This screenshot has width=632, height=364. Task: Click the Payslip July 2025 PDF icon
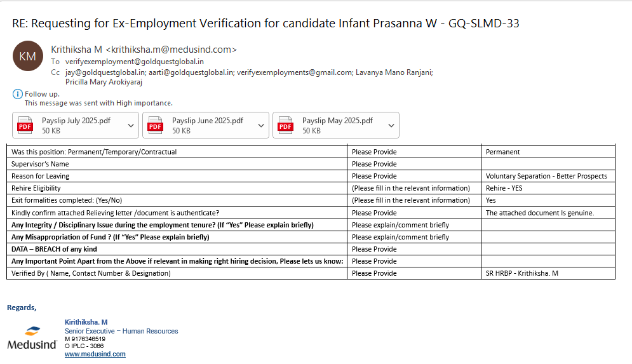[25, 125]
